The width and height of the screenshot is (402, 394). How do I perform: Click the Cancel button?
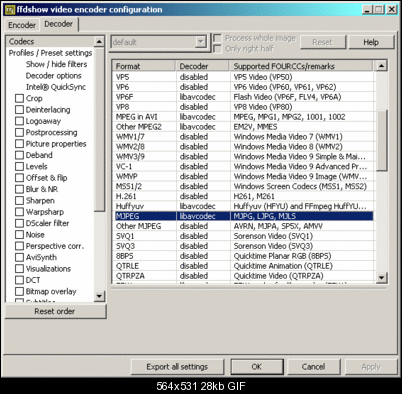coord(313,367)
